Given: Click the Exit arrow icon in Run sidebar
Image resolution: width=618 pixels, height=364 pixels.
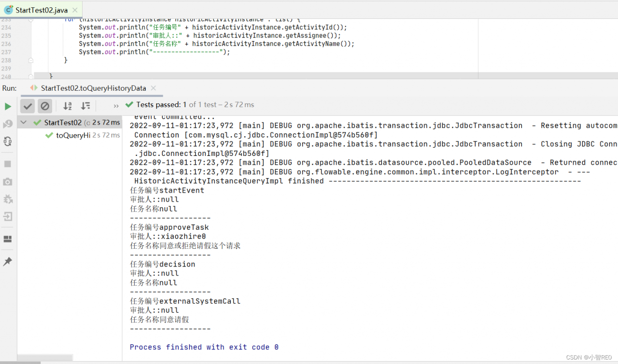Looking at the screenshot, I should [x=8, y=216].
